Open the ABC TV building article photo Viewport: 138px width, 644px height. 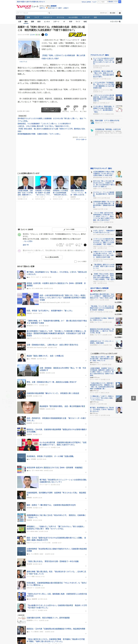click(29, 49)
